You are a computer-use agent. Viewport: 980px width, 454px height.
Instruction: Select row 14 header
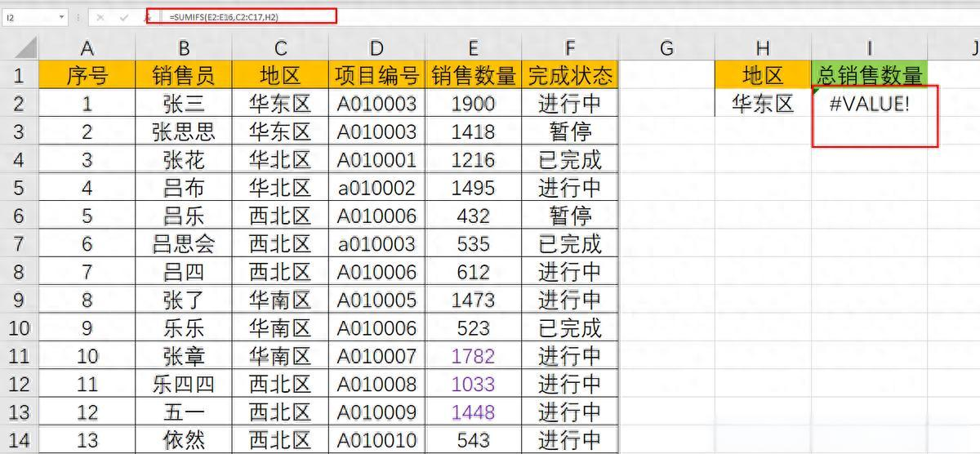tap(19, 440)
